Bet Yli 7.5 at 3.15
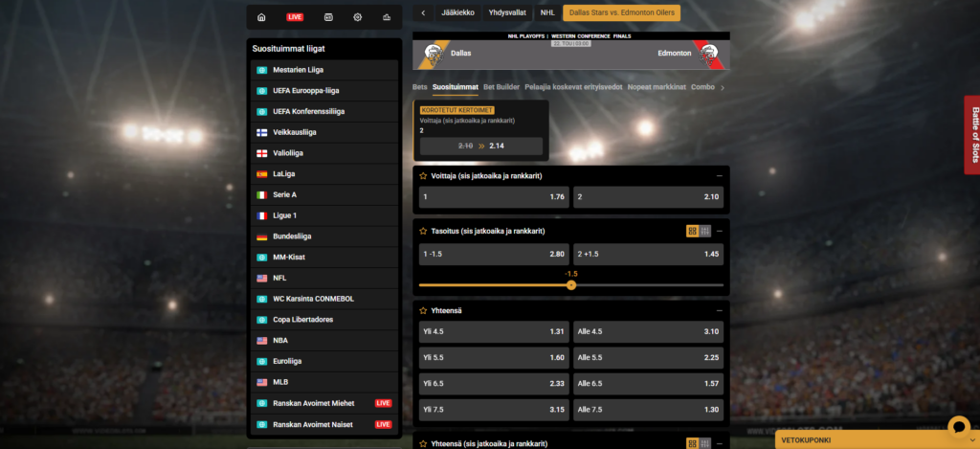This screenshot has height=449, width=980. (494, 410)
